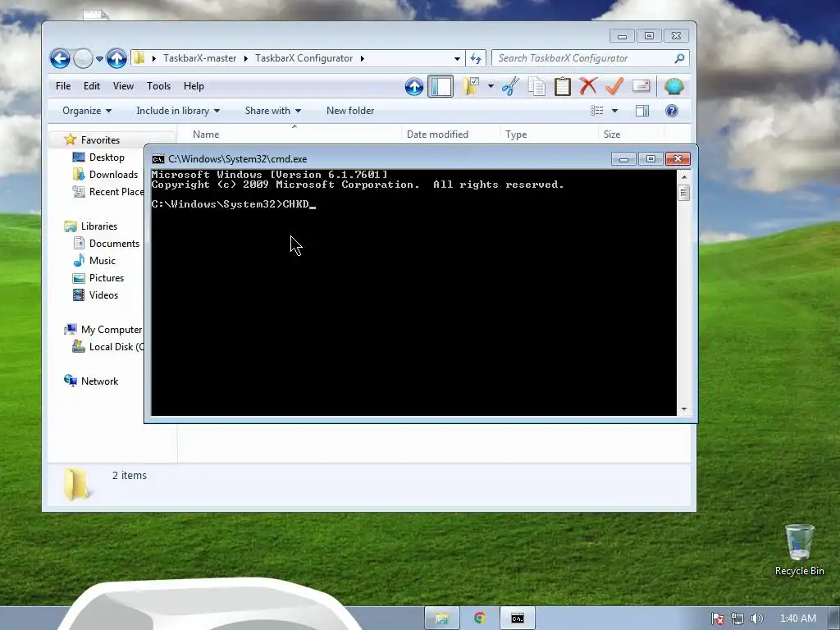
Task: Click cmd window scrollbar down arrow
Action: coord(683,409)
